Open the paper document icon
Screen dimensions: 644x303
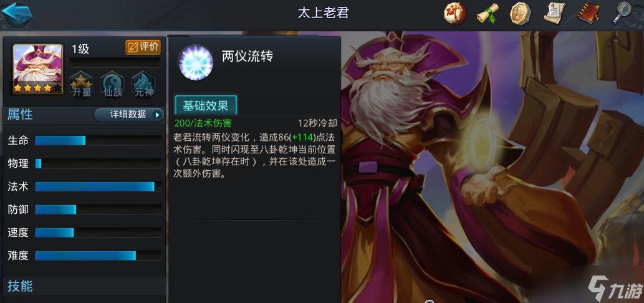(554, 14)
